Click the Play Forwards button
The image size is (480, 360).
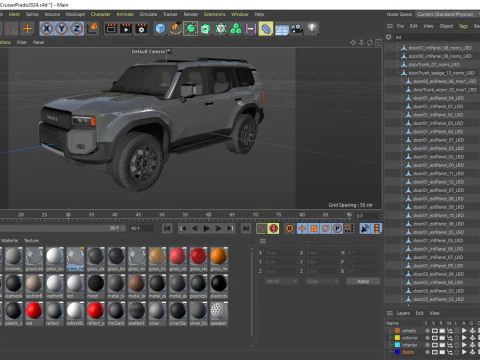click(206, 228)
